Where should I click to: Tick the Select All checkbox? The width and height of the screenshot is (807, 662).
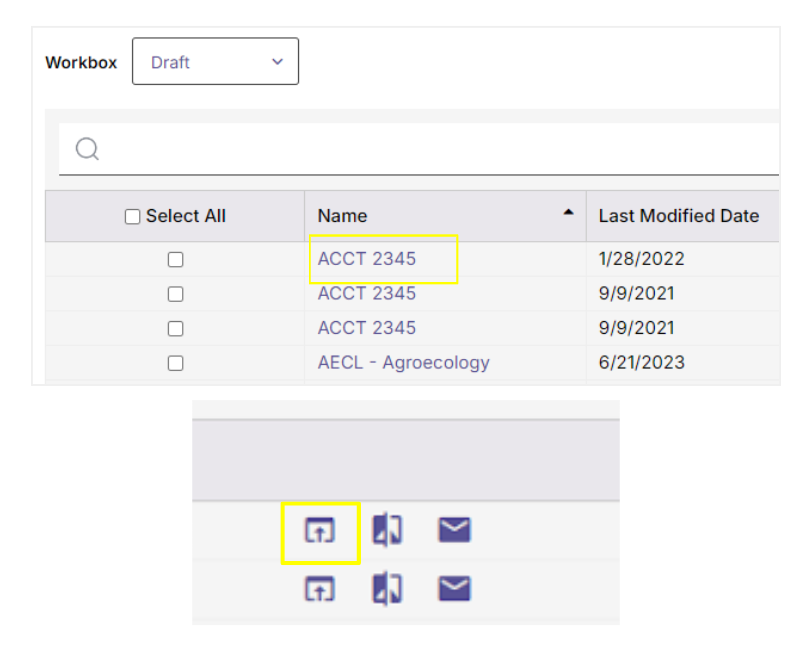[x=133, y=217]
